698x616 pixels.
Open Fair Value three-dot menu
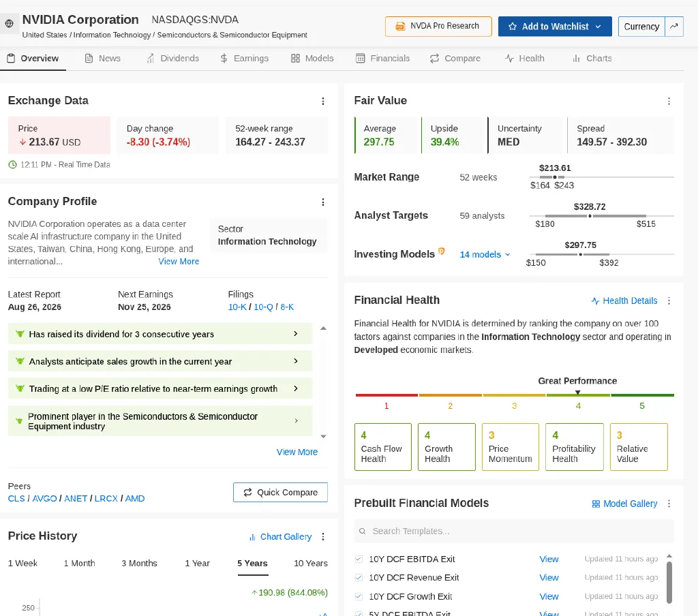coord(669,101)
